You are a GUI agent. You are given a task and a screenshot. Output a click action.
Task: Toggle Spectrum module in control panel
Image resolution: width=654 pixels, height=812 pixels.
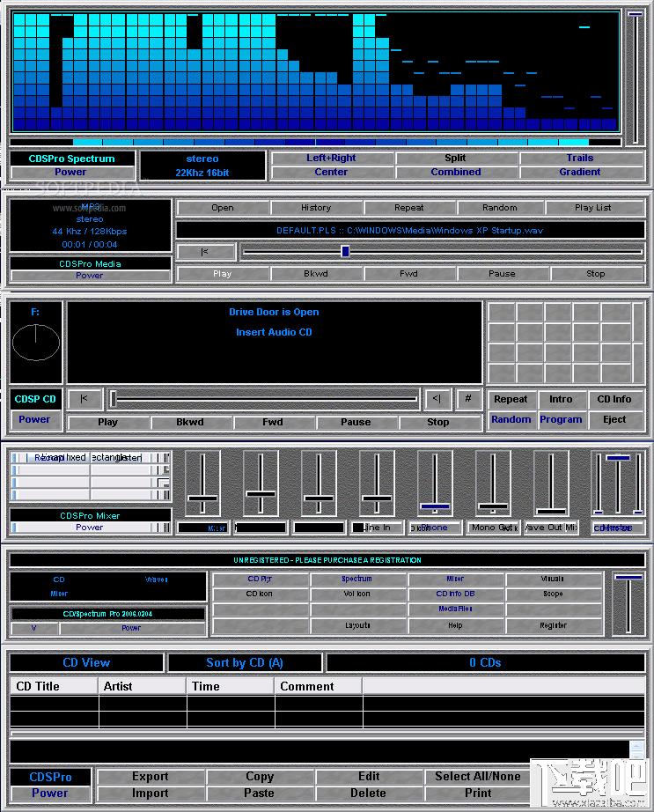coord(357,579)
